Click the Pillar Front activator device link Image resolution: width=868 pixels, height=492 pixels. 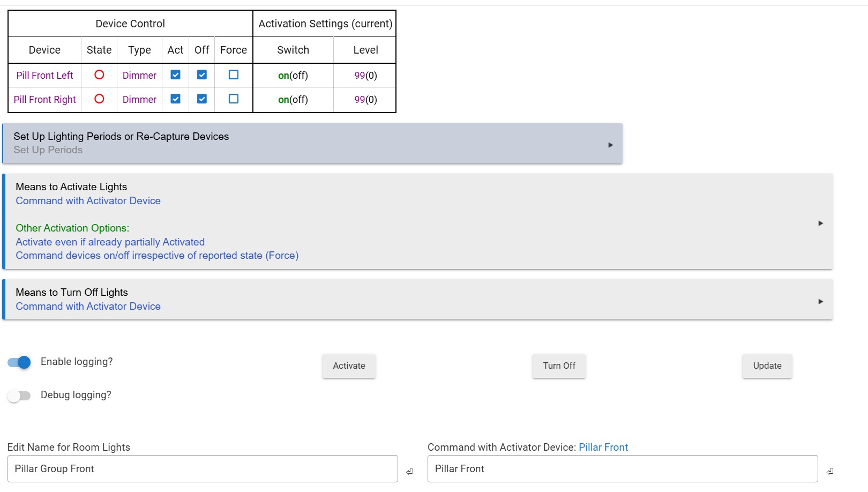click(603, 448)
